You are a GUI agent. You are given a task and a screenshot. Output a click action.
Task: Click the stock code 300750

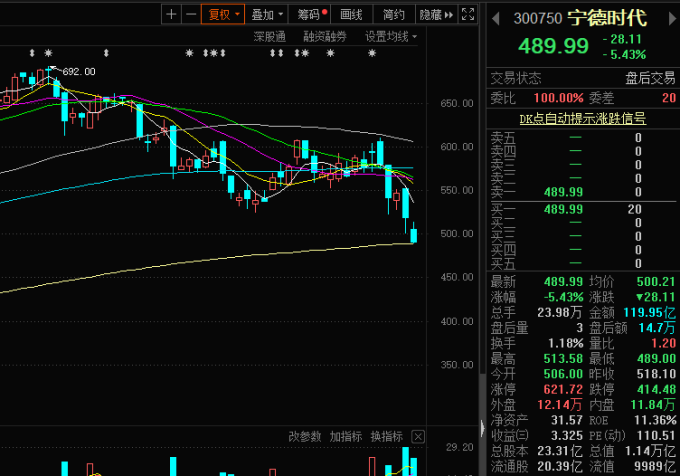point(538,18)
